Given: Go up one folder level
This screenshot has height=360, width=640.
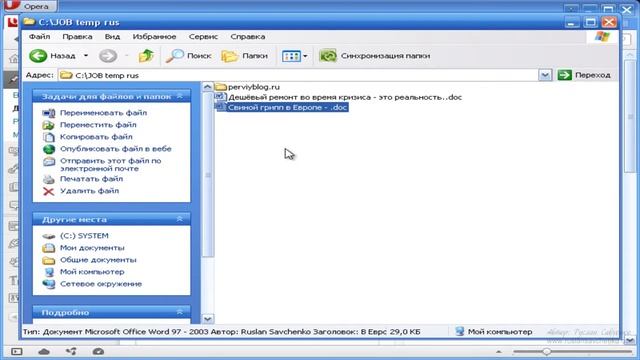Looking at the screenshot, I should (146, 56).
